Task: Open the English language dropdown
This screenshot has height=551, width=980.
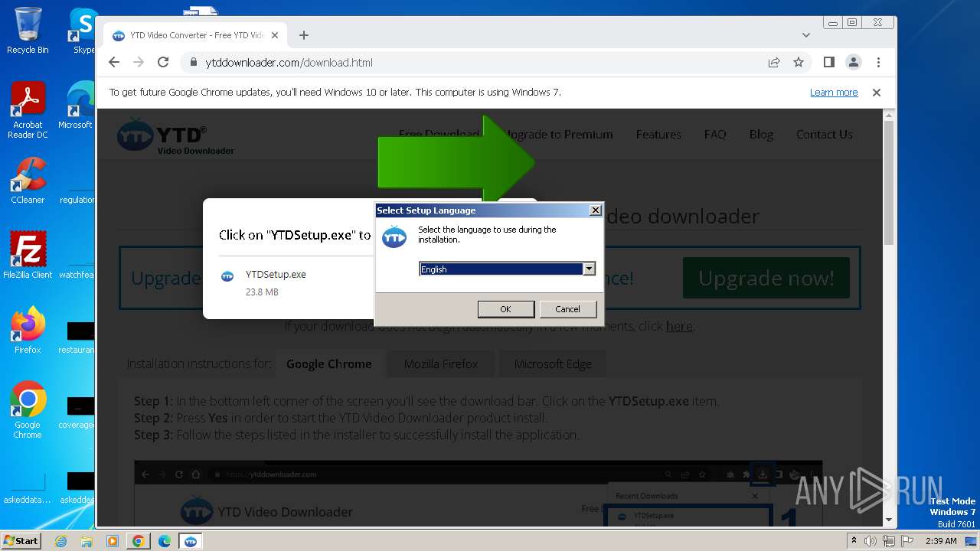Action: tap(589, 269)
